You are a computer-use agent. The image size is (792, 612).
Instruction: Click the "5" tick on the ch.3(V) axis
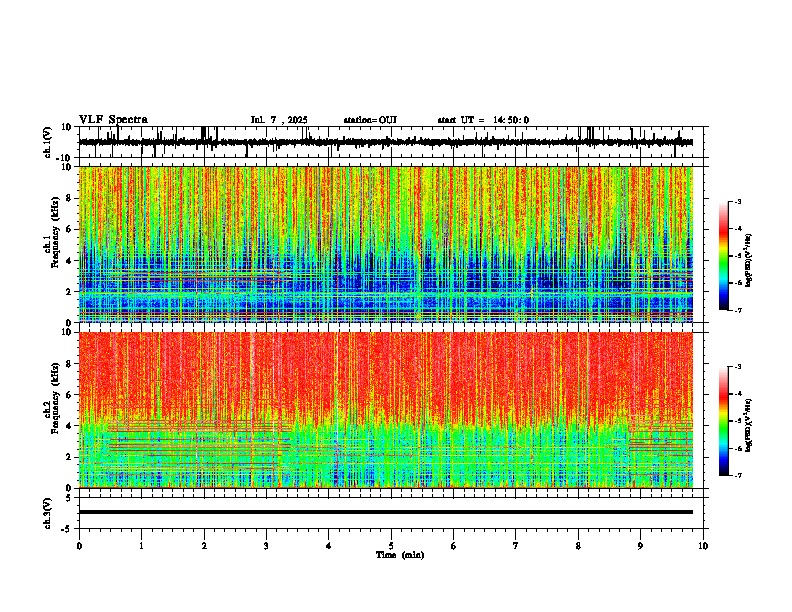[70, 498]
